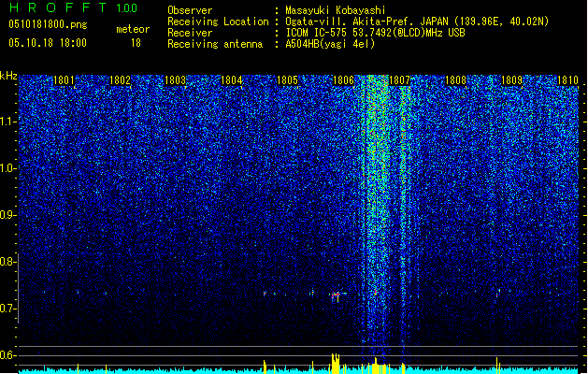Click the HROFFT 1.0.0 title text
The width and height of the screenshot is (588, 374).
74,7
